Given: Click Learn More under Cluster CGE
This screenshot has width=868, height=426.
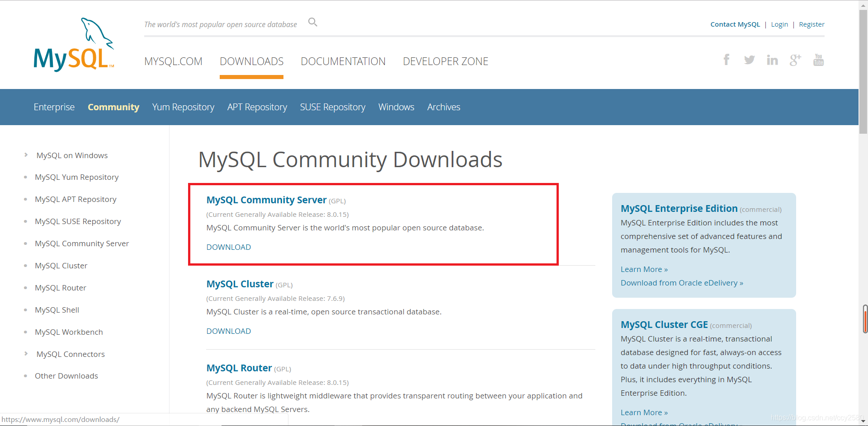Looking at the screenshot, I should (644, 412).
